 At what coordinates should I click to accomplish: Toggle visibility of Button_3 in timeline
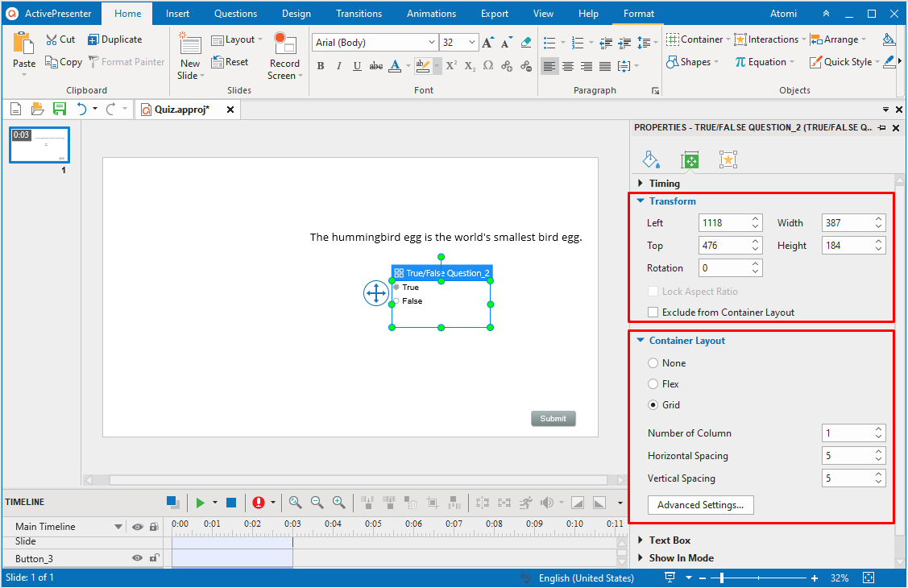(x=138, y=558)
